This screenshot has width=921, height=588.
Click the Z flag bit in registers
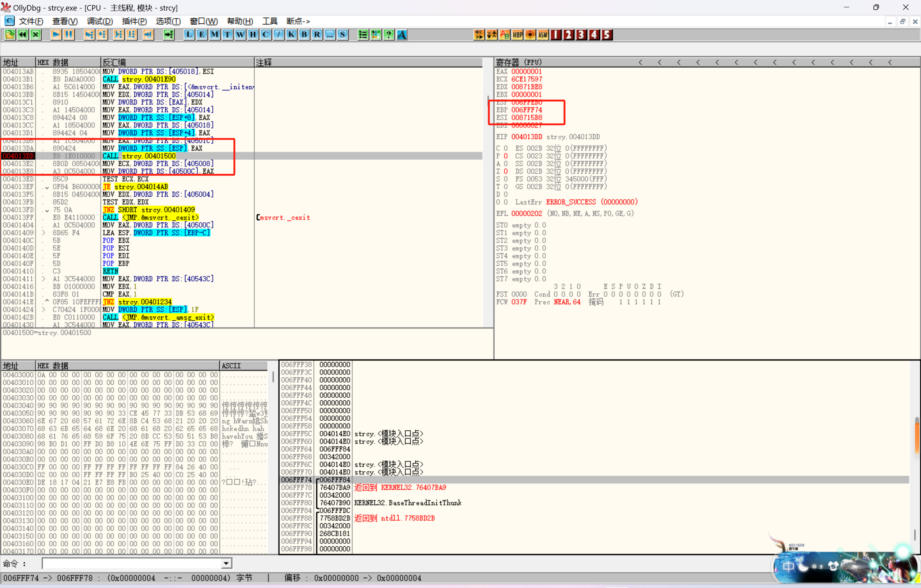coord(506,171)
